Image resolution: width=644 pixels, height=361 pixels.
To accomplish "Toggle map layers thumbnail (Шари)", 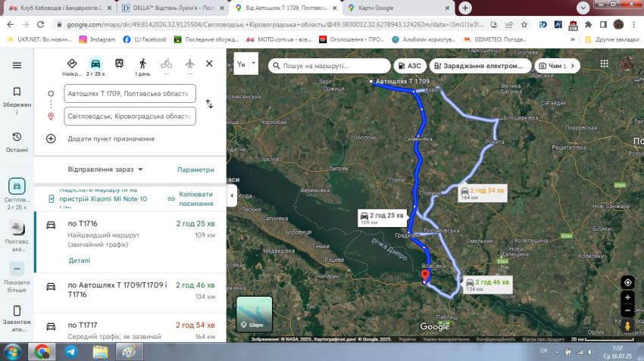I will (255, 314).
